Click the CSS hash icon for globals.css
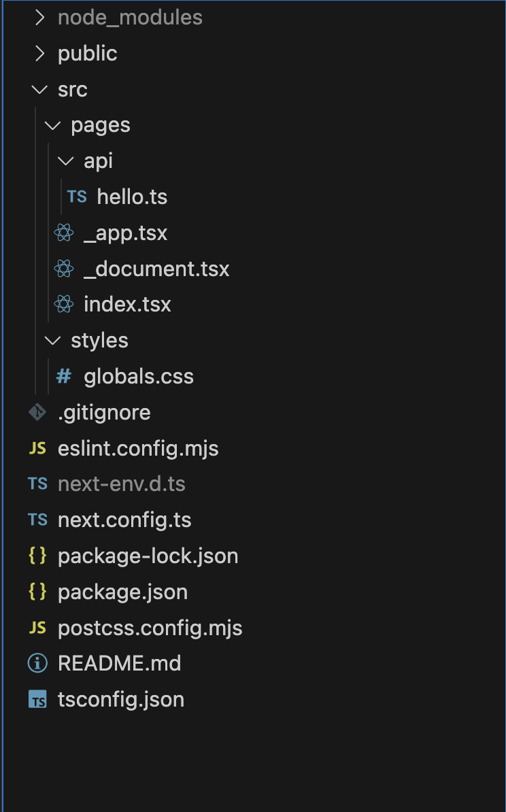Viewport: 506px width, 812px height. 64,376
